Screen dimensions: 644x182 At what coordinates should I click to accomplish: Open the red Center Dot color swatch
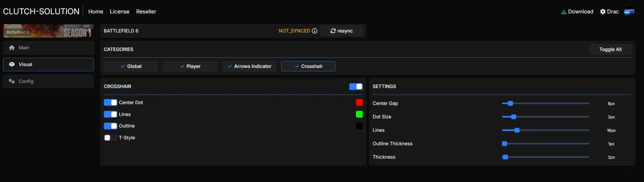coord(359,103)
